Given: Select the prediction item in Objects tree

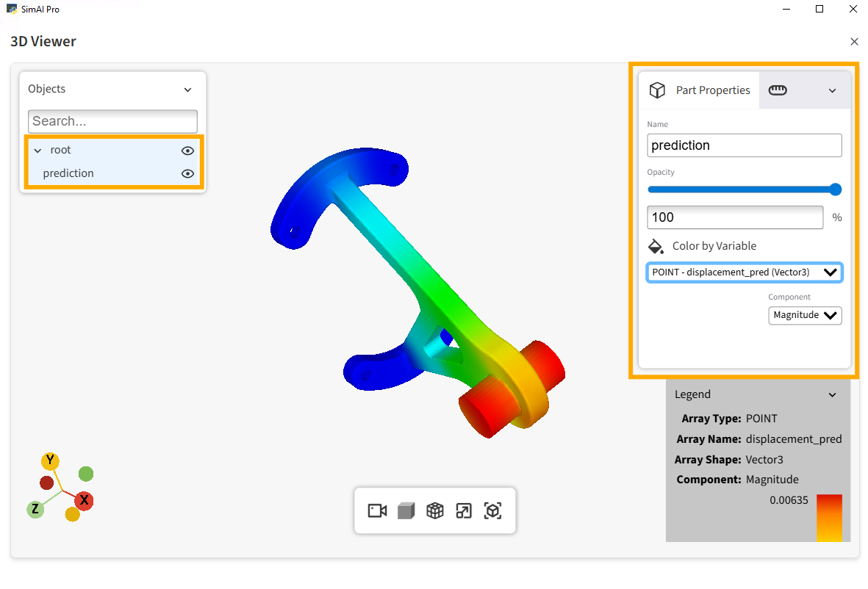Looking at the screenshot, I should tap(68, 174).
